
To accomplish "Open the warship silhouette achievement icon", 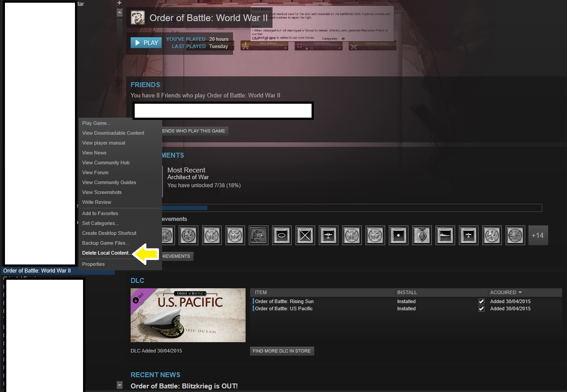I will 445,235.
